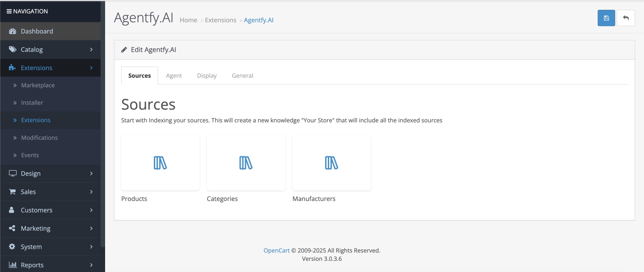Toggle the Navigation hamburger icon
Viewport: 644px width, 272px height.
pos(9,11)
